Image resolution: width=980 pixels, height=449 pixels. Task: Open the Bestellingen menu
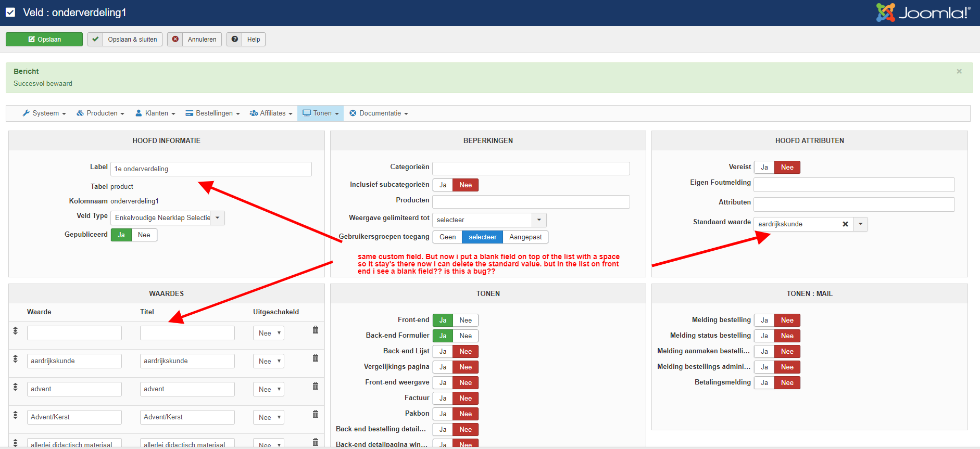(212, 113)
